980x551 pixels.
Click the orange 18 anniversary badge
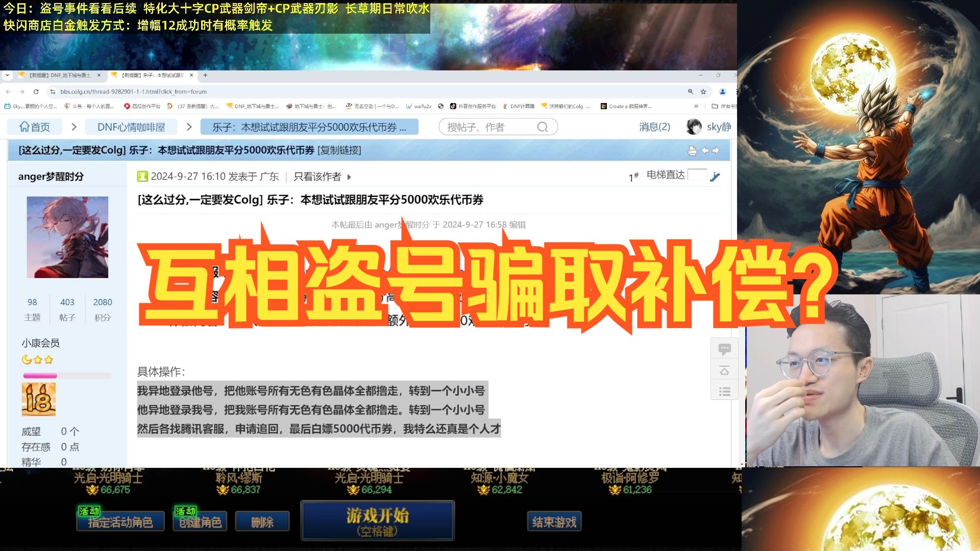click(x=39, y=399)
